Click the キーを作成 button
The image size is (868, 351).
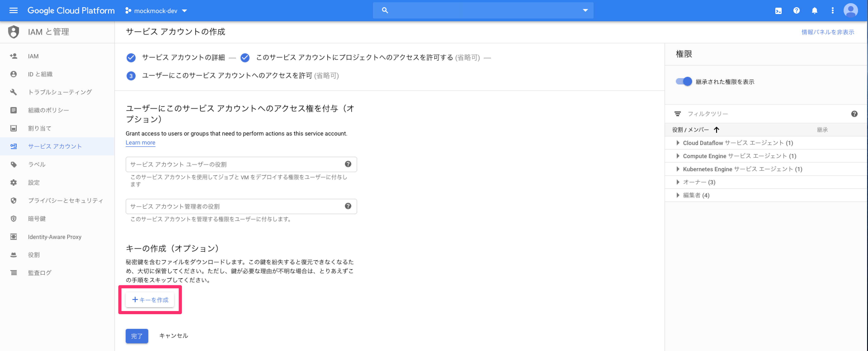pos(150,300)
